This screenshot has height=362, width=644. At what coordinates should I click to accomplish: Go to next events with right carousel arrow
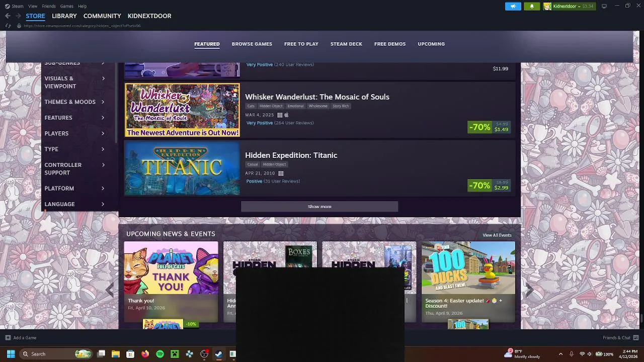tap(529, 289)
